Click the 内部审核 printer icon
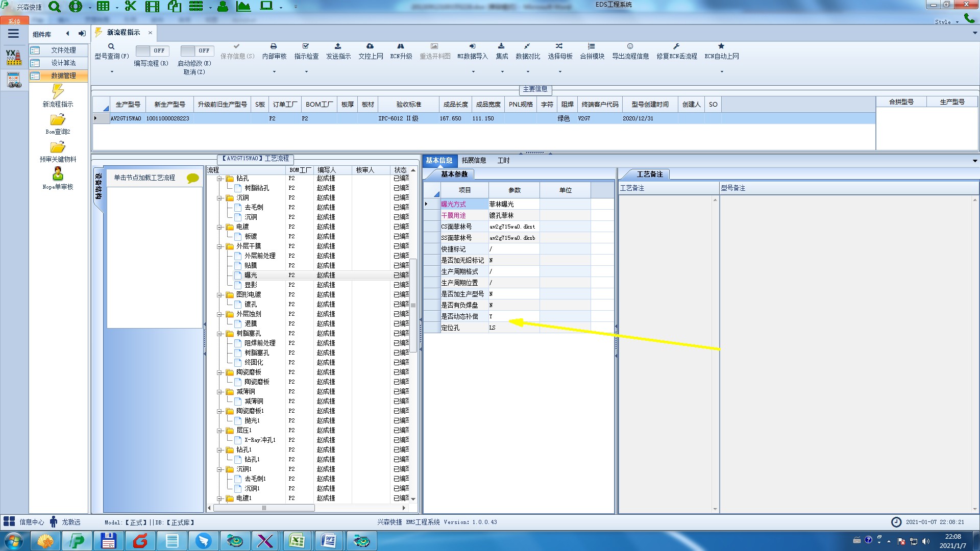Screen dimensions: 980x551 (274, 46)
